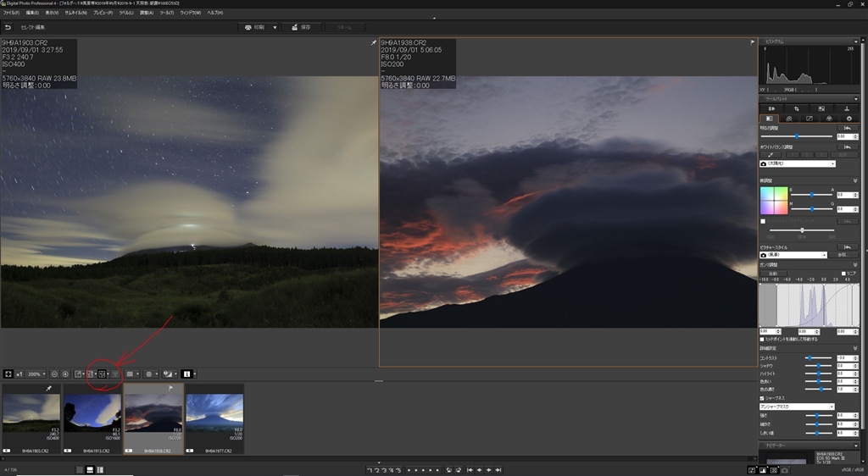The width and height of the screenshot is (868, 476).
Task: Open the アンシャープマスク sharpening dropdown
Action: (x=797, y=407)
